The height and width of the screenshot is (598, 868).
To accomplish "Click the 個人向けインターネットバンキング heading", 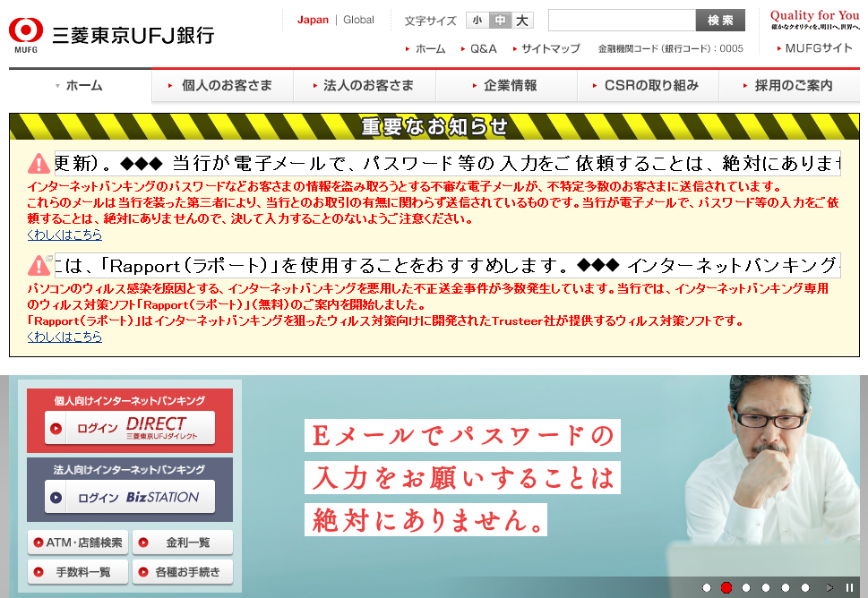I will [130, 400].
